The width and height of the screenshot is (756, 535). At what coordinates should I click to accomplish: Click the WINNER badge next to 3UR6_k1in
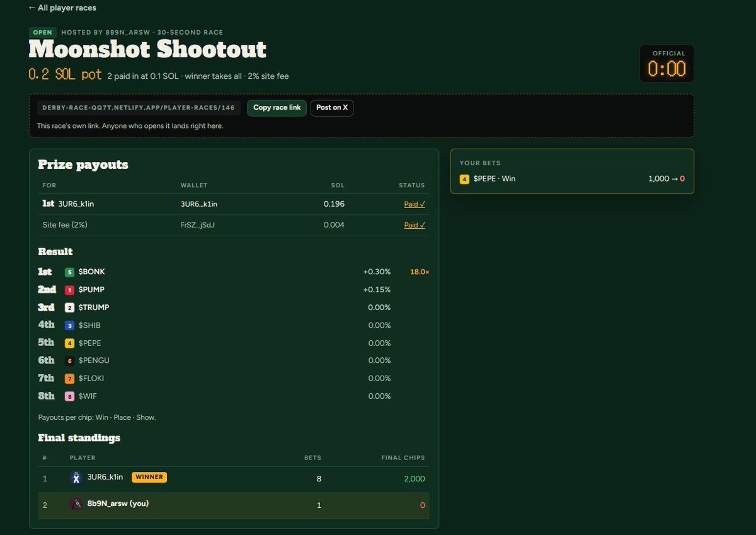(149, 477)
